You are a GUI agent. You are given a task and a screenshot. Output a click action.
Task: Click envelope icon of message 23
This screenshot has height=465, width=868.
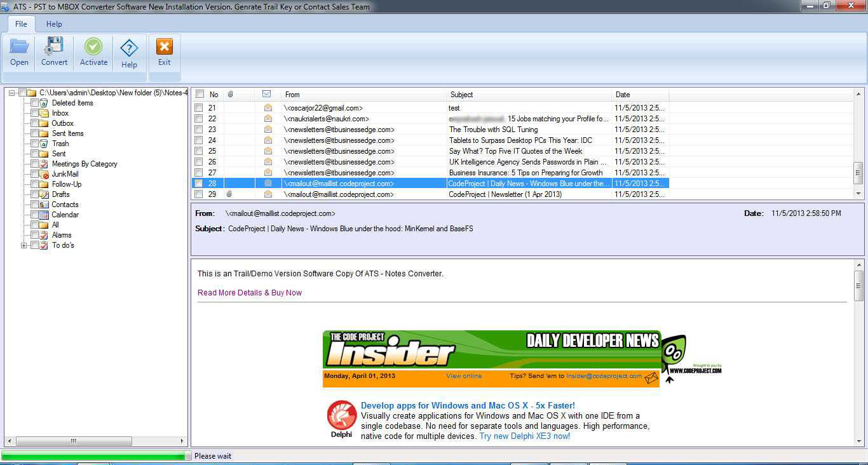[268, 130]
